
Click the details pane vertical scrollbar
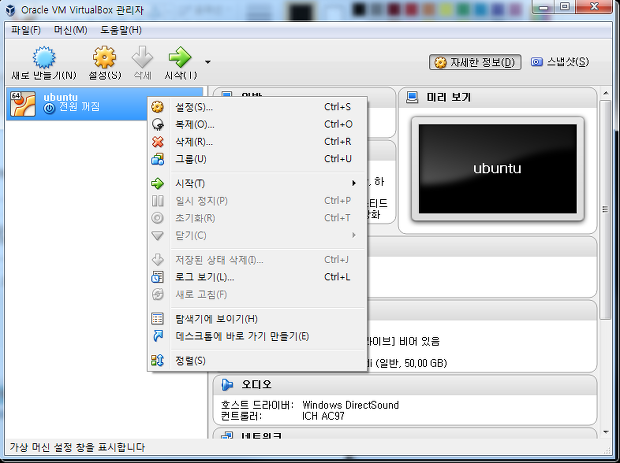[605, 210]
